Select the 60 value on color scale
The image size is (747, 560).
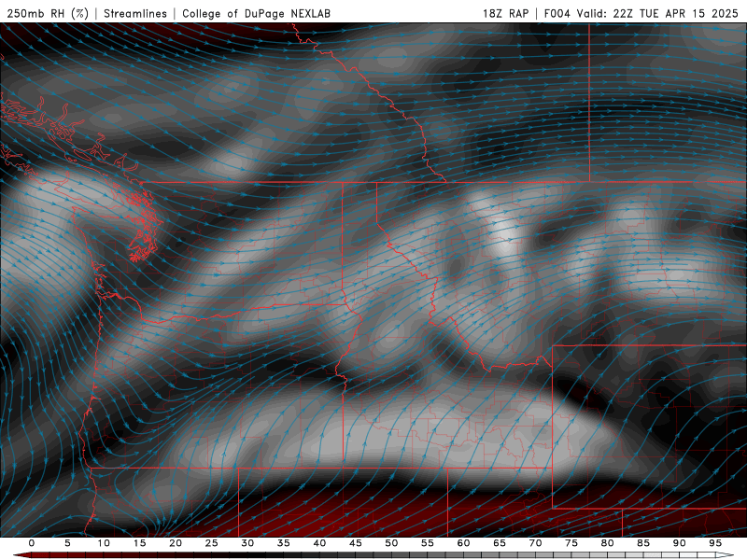coord(463,543)
